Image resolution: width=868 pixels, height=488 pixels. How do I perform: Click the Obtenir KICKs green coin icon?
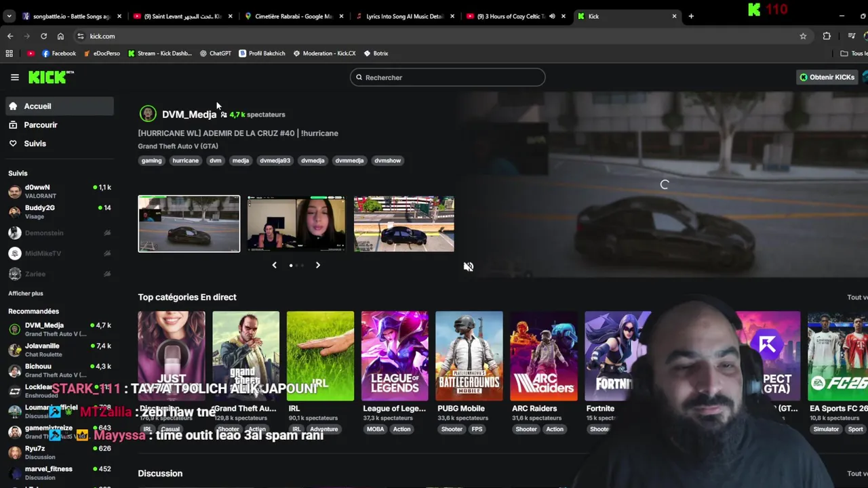point(804,77)
